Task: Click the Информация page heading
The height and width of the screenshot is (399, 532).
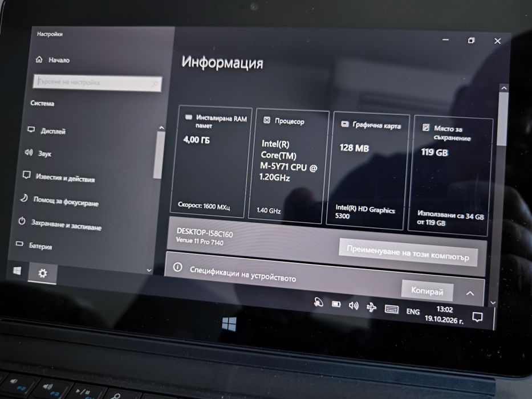Action: tap(222, 63)
